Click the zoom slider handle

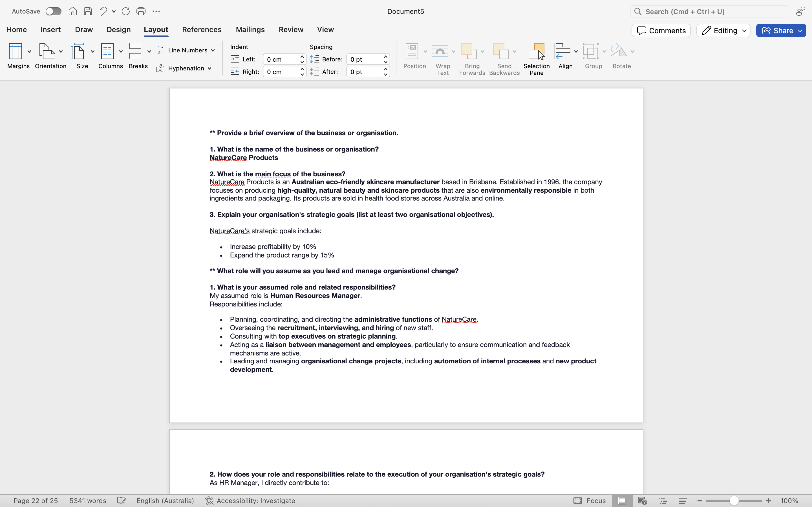coord(734,501)
